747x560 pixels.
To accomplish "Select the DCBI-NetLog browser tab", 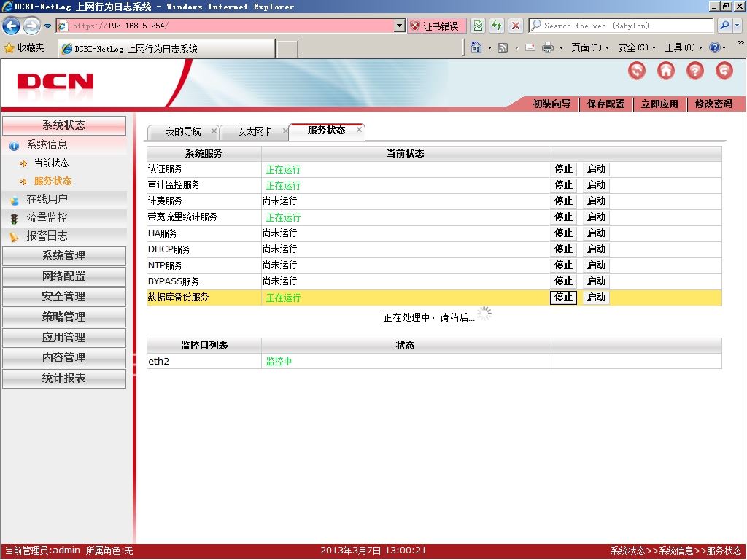I will click(x=167, y=49).
